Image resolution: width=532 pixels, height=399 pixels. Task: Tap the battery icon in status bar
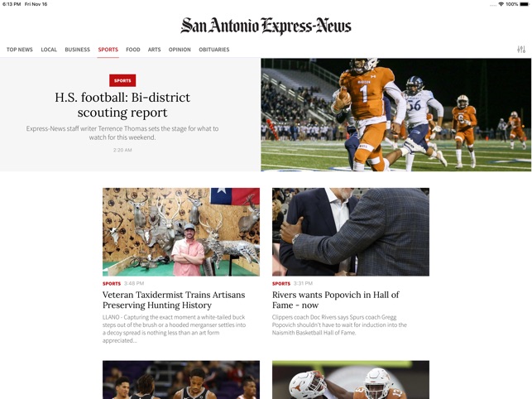[525, 4]
